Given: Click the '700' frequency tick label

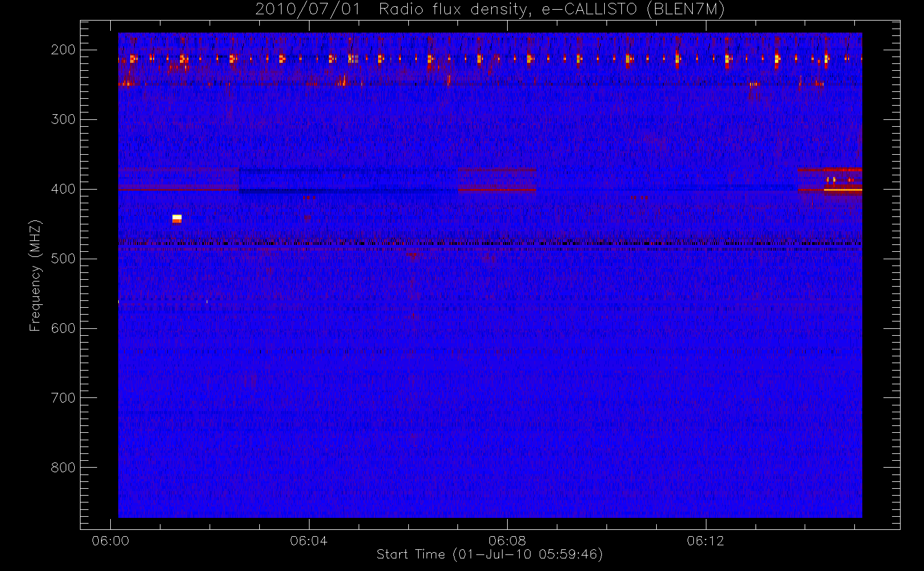Looking at the screenshot, I should pos(63,398).
